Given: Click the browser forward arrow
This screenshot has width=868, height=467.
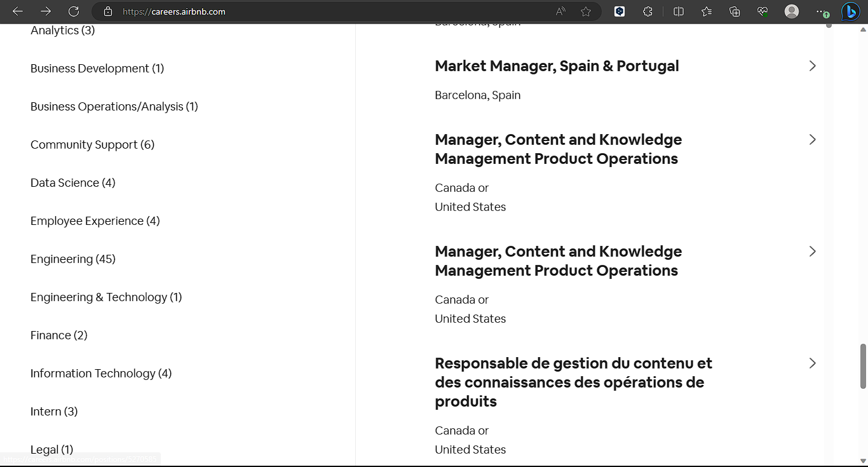Looking at the screenshot, I should [x=46, y=11].
